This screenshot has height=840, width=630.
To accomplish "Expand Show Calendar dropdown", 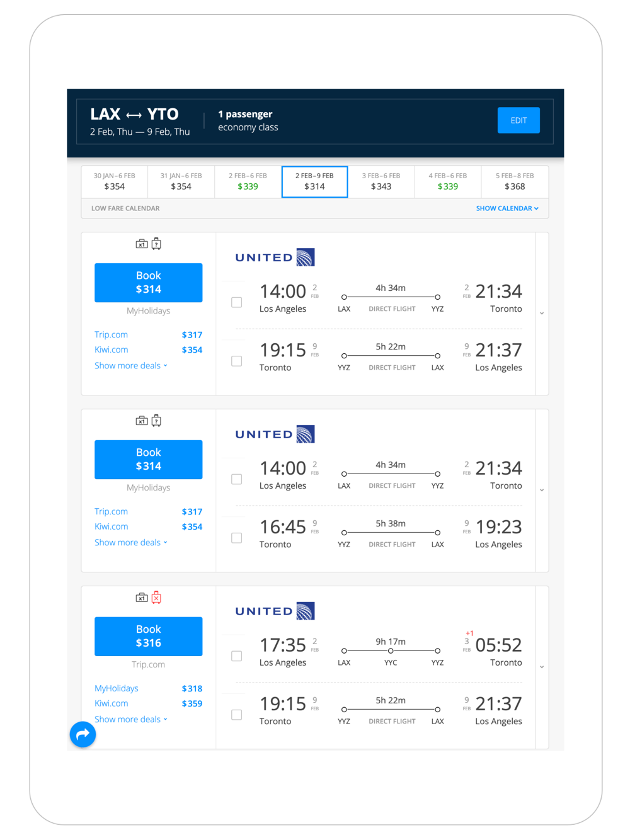I will point(507,208).
